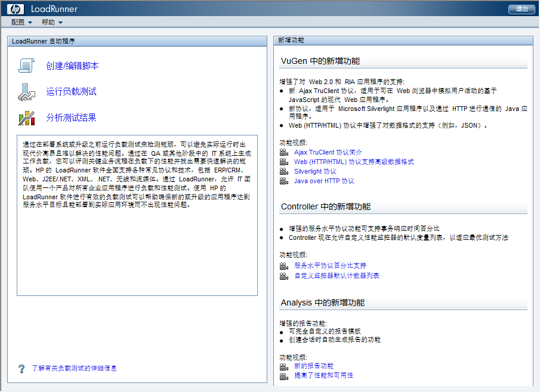Viewport: 540px width, 392px height.
Task: Click the 退出 button
Action: [522, 10]
